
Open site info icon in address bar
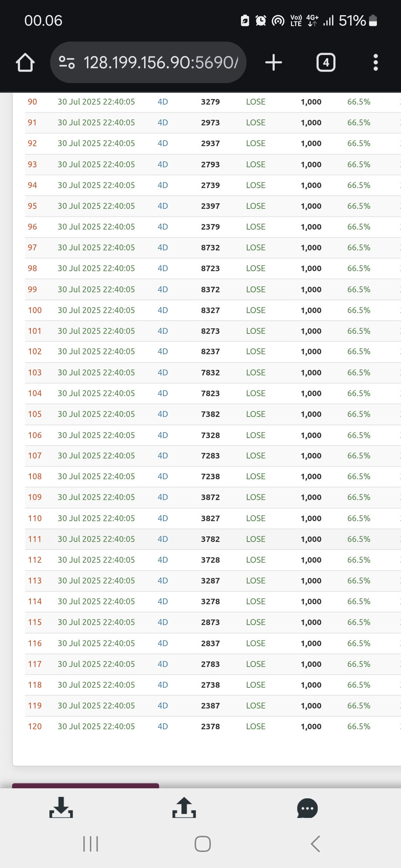(67, 62)
